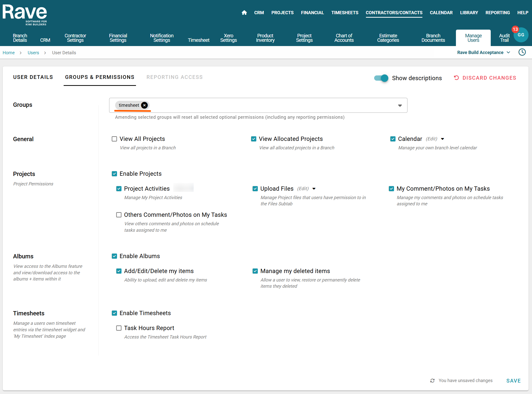Open the Upload Files Edit dropdown
The image size is (532, 394).
coord(314,189)
